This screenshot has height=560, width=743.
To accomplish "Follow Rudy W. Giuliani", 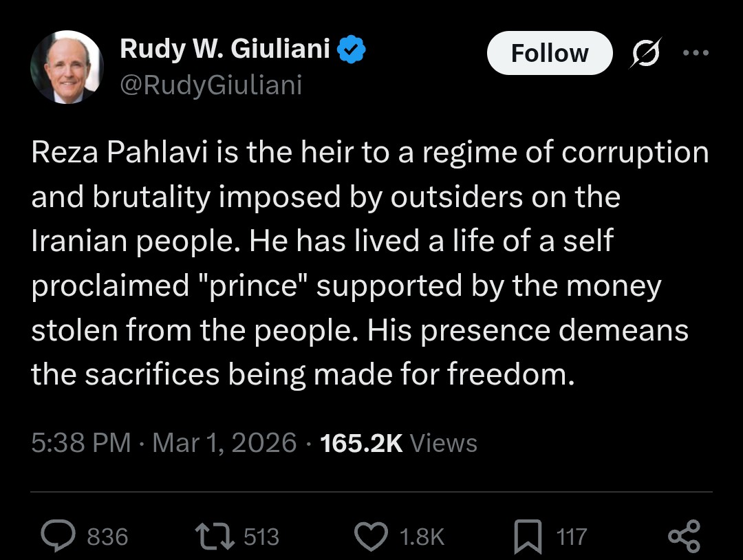I will (549, 53).
